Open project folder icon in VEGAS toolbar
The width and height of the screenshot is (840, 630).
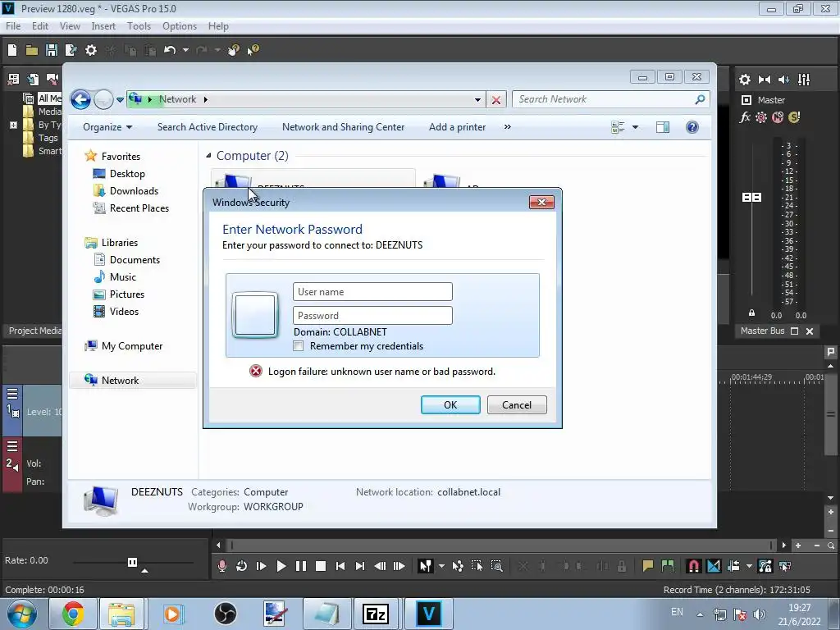coord(32,50)
